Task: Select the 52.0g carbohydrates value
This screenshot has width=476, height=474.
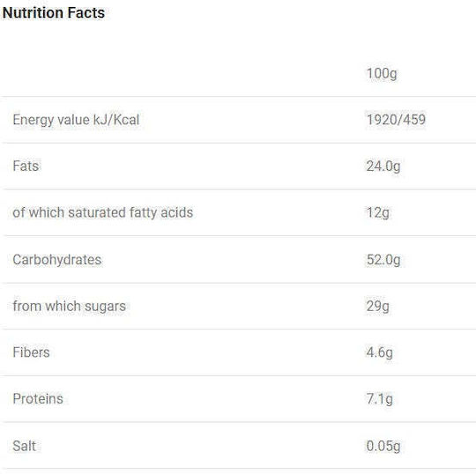Action: pyautogui.click(x=383, y=260)
